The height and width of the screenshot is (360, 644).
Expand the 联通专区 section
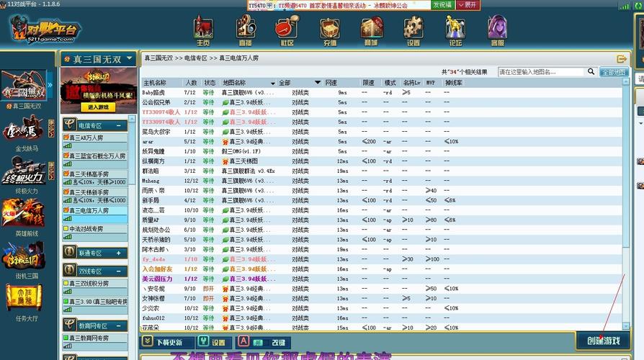(120, 253)
